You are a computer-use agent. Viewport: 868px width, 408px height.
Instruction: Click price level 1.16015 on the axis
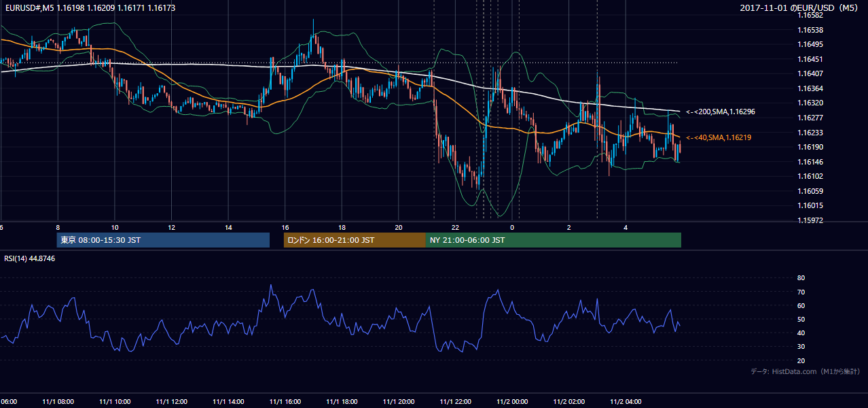tap(811, 205)
